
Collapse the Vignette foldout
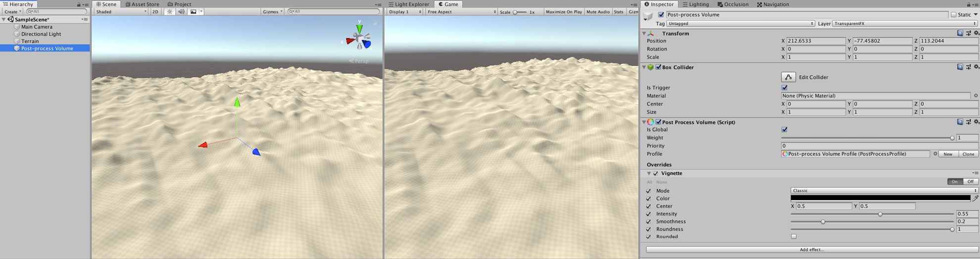point(649,174)
